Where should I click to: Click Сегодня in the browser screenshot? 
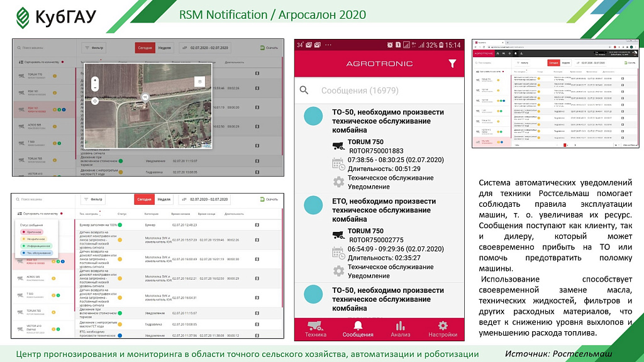point(553,63)
